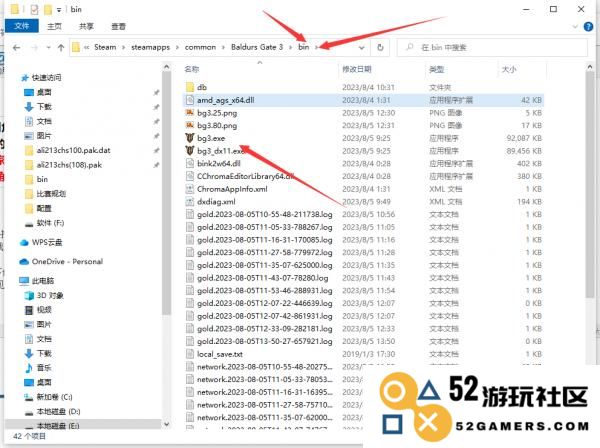The height and width of the screenshot is (448, 600).
Task: Switch to the 主页 ribbon tab
Action: click(x=54, y=26)
